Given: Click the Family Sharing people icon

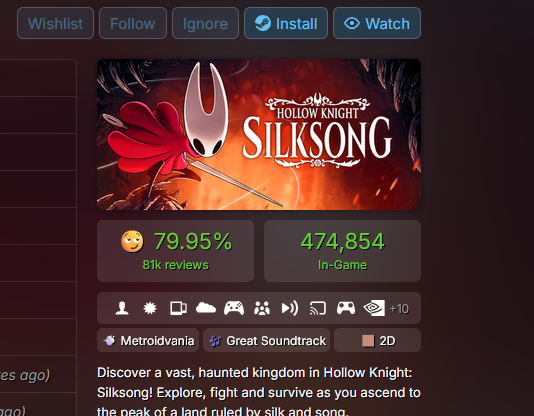Looking at the screenshot, I should [262, 308].
